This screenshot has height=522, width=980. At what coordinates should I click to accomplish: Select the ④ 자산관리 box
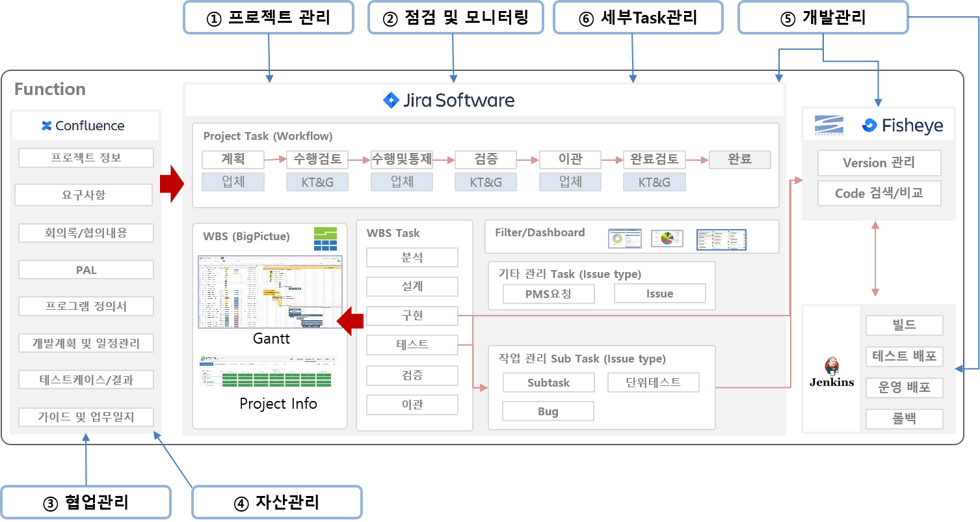pyautogui.click(x=277, y=502)
